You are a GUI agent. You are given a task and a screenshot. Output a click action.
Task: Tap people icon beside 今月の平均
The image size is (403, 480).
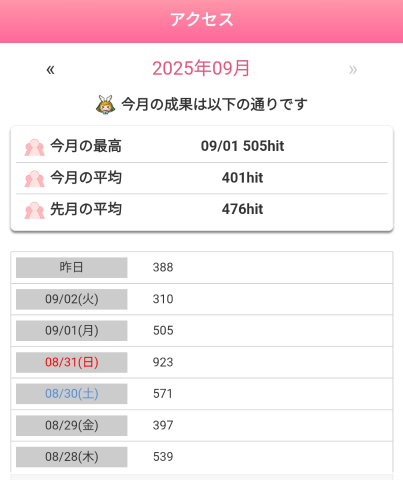(34, 178)
